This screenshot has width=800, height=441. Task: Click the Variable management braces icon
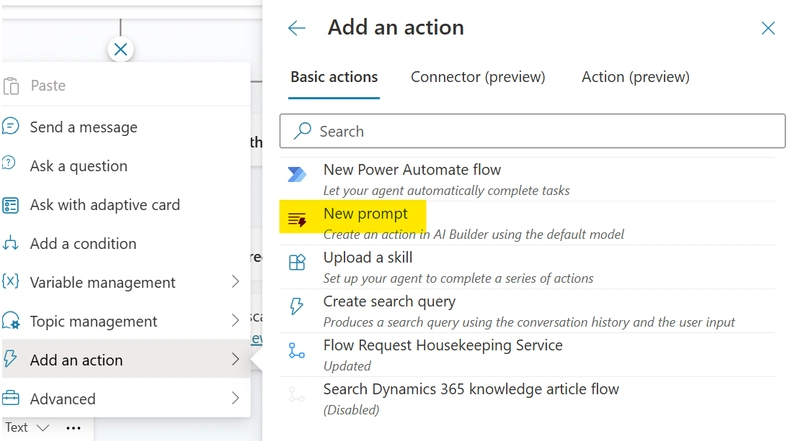point(10,281)
